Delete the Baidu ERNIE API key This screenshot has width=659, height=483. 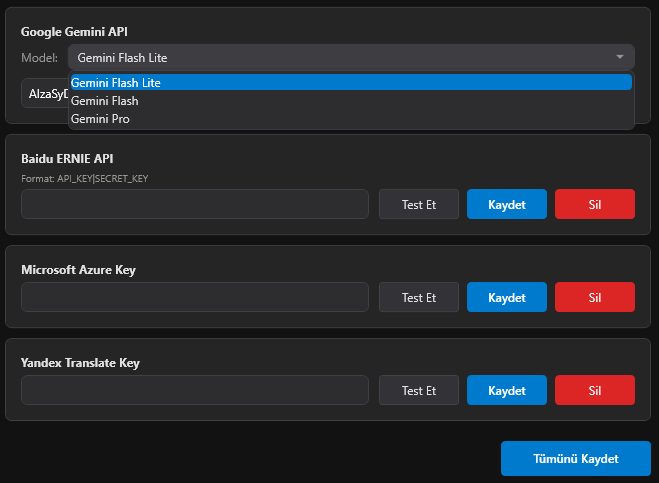(x=595, y=204)
